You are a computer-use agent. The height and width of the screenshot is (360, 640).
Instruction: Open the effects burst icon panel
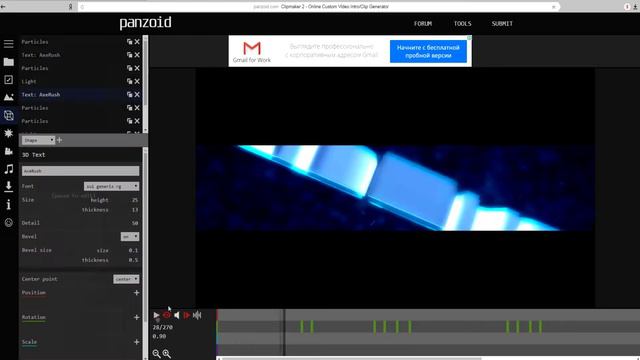click(9, 133)
